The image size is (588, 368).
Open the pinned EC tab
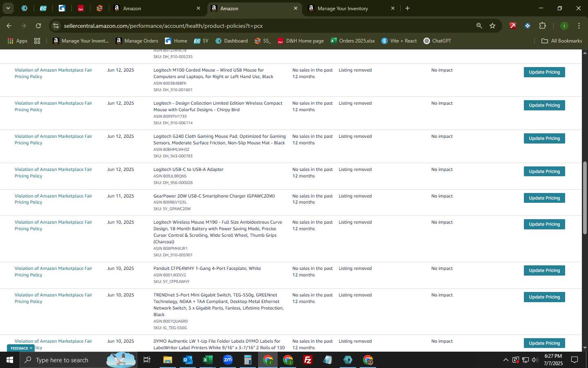coord(43,8)
